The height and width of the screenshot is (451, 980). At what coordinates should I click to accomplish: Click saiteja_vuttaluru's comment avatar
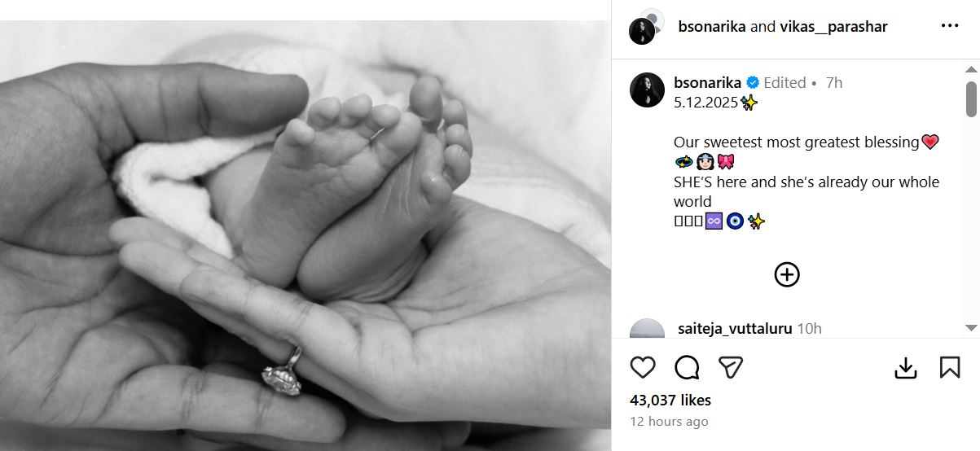click(647, 329)
